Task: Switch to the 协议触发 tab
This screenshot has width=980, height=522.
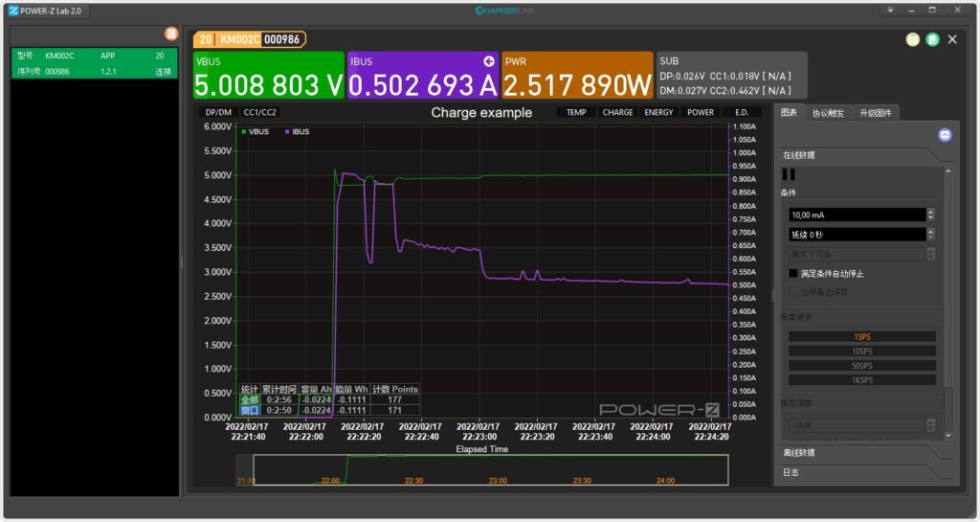Action: click(828, 113)
